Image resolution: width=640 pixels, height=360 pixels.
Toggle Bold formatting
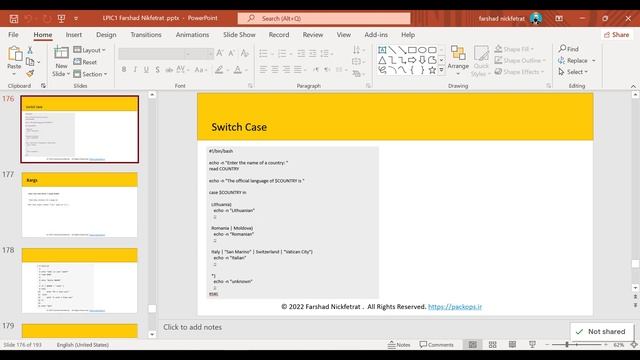(124, 70)
